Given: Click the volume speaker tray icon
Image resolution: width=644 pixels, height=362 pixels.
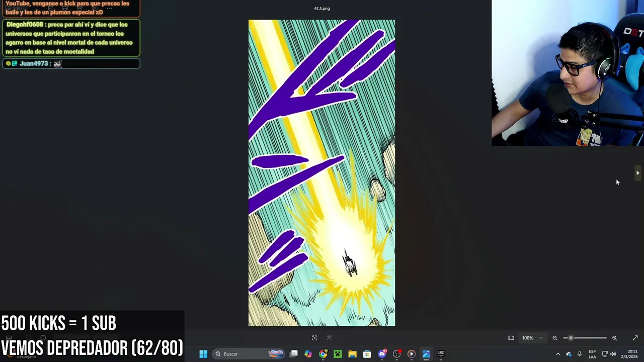Looking at the screenshot, I should pos(613,354).
